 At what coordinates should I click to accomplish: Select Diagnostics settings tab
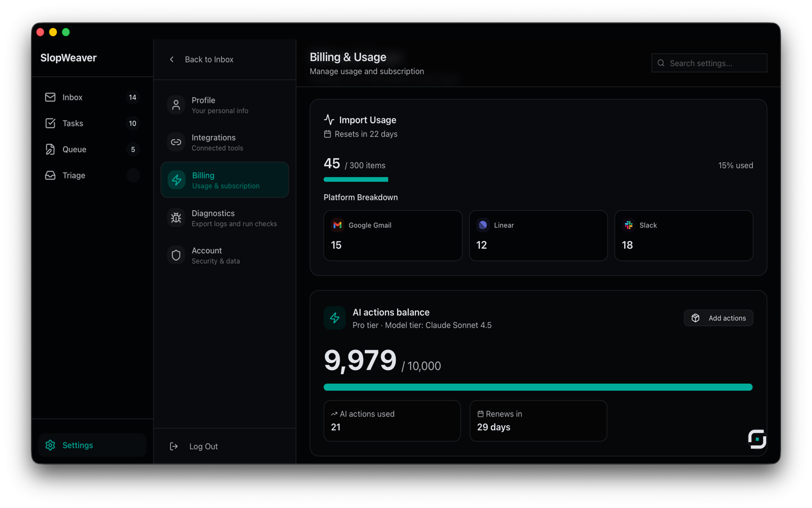pyautogui.click(x=224, y=218)
